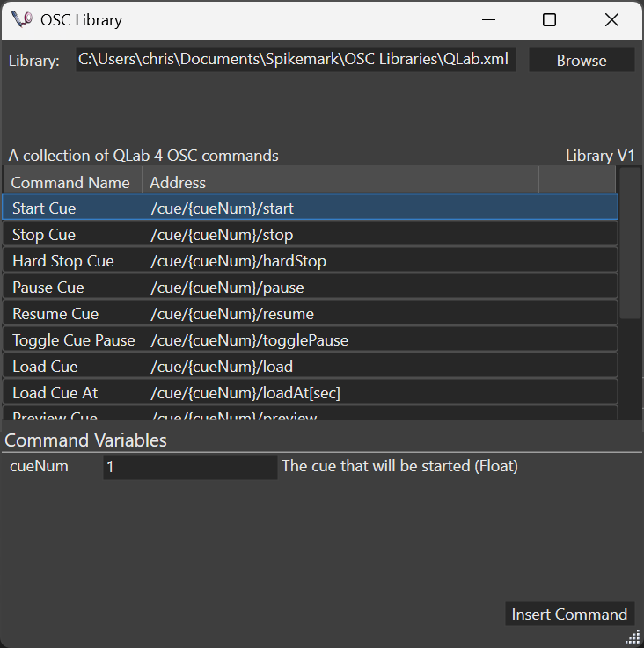Click the 'The cue that will be started' description
Viewport: 644px width, 648px height.
[x=399, y=466]
